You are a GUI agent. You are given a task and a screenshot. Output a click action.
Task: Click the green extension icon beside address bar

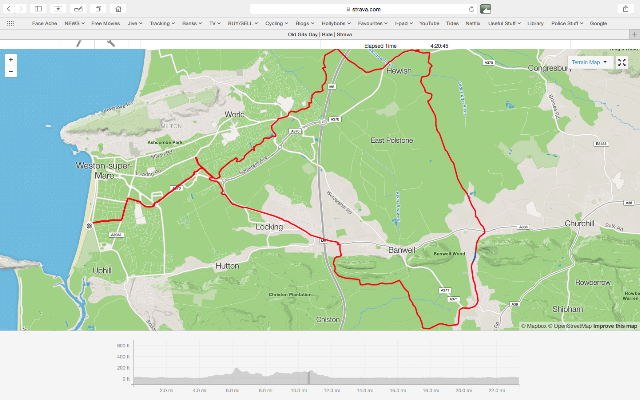(485, 9)
